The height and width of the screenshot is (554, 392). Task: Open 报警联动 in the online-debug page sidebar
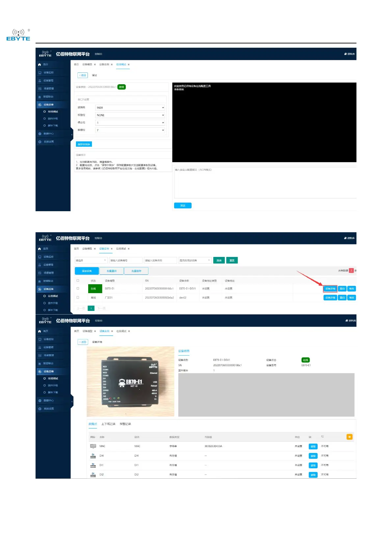click(x=48, y=97)
